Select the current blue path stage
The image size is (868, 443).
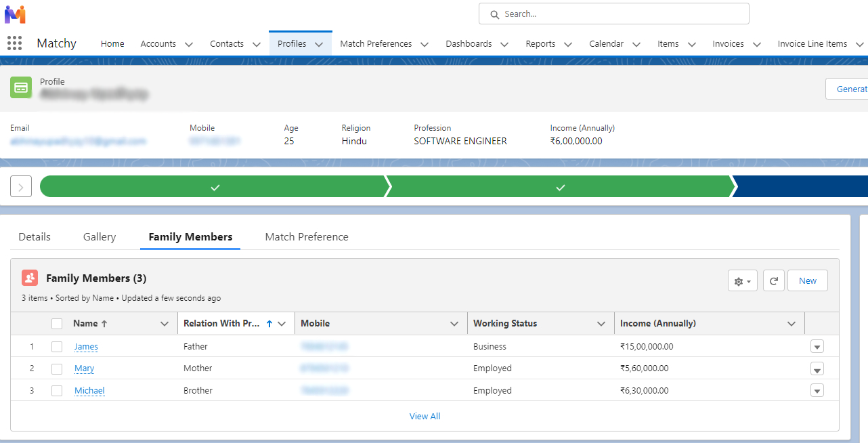click(801, 186)
